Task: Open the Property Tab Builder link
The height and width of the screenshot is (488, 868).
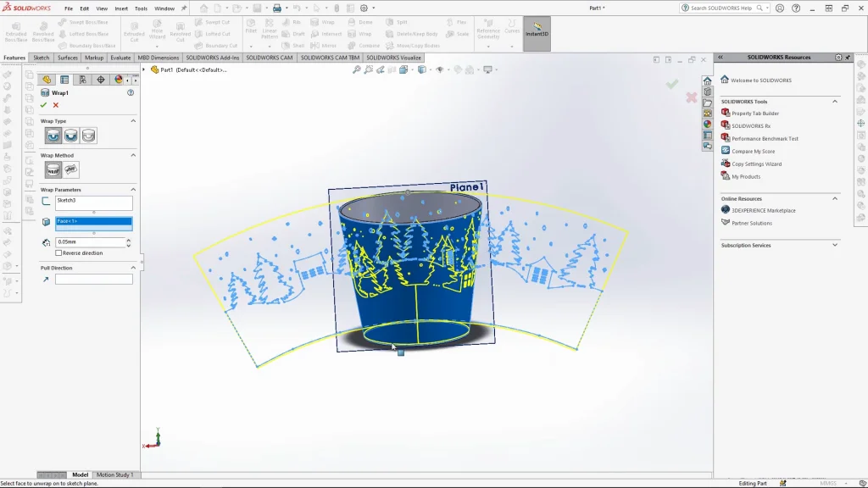Action: pyautogui.click(x=754, y=114)
